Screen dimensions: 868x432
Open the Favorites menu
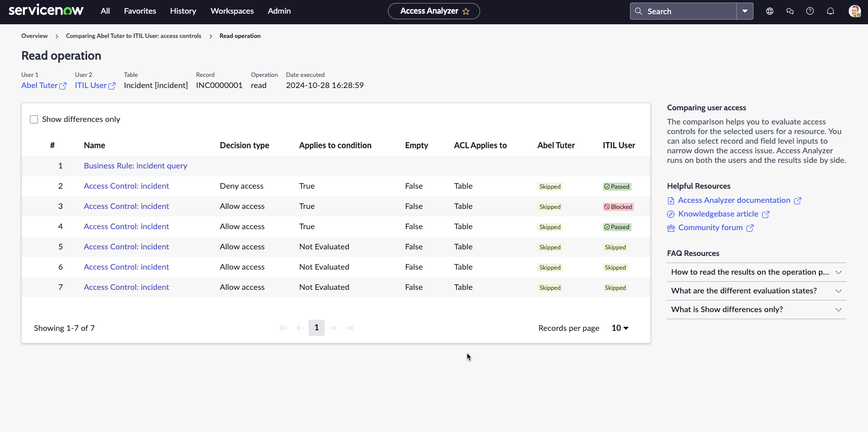pyautogui.click(x=140, y=11)
